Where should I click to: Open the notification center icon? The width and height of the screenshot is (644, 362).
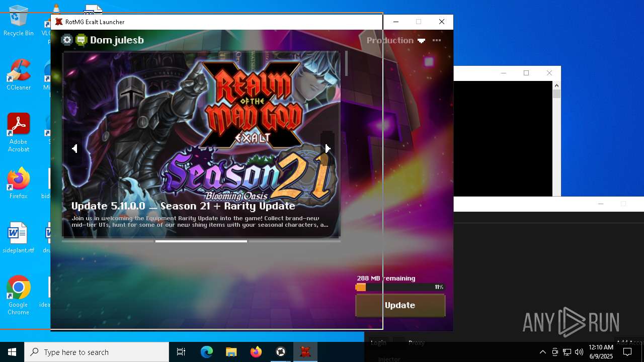click(627, 352)
